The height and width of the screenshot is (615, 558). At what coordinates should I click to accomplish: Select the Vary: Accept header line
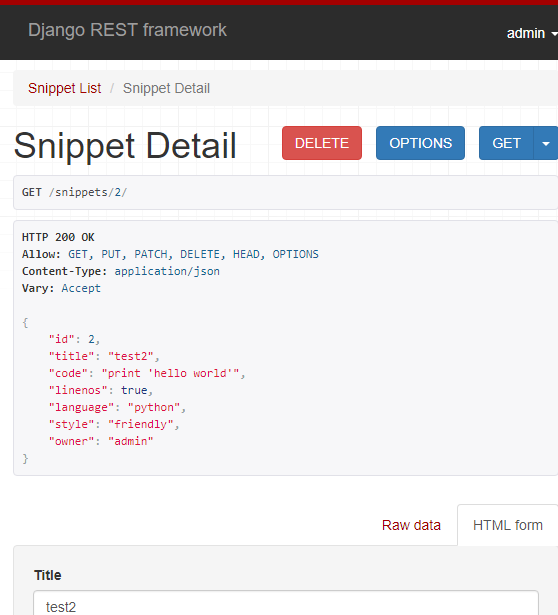point(61,288)
